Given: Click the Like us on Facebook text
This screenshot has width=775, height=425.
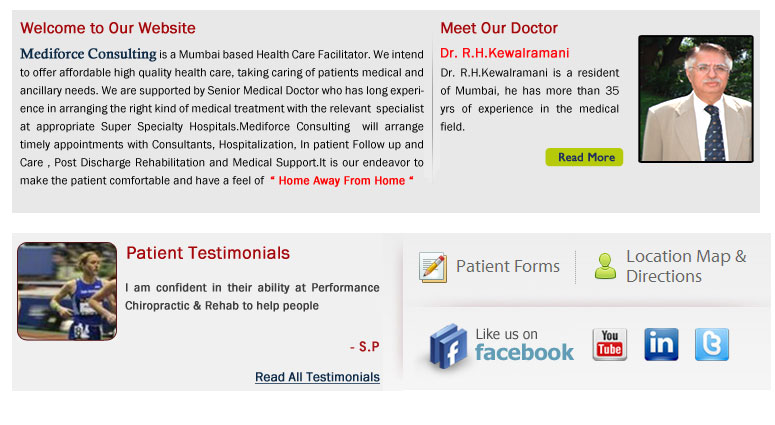Looking at the screenshot, I should [524, 344].
